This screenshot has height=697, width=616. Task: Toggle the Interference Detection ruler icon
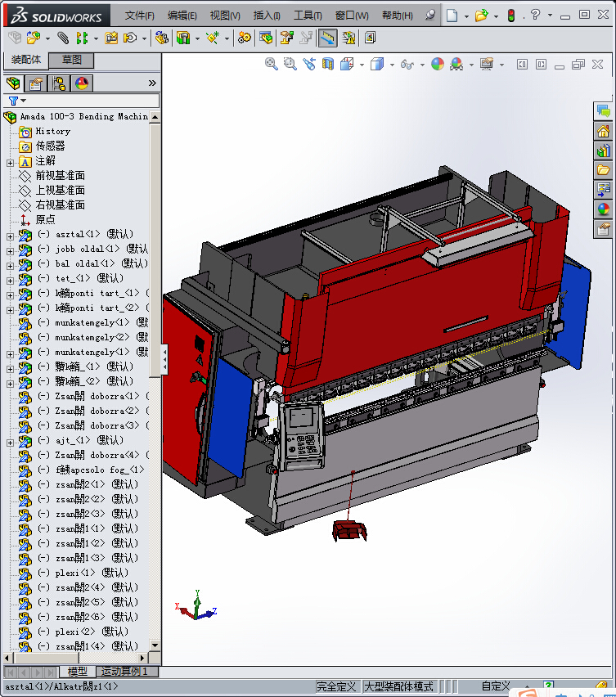(327, 38)
